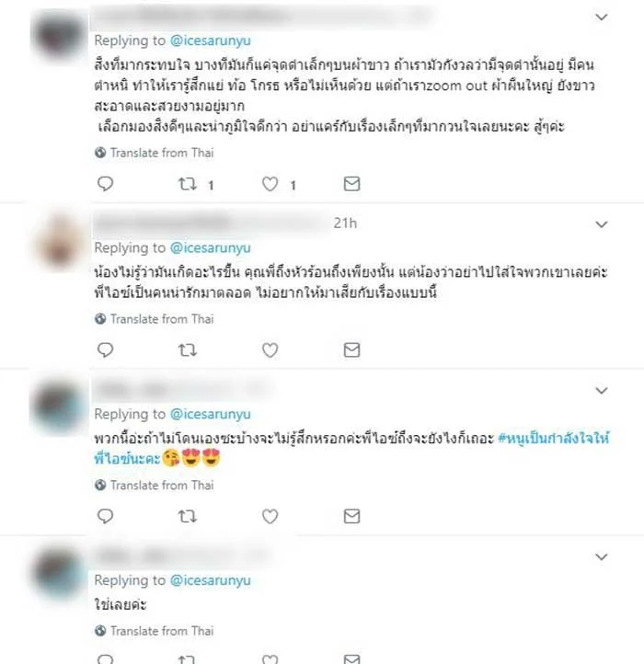Retweet the first tweet with 1 retweet
The image size is (644, 664).
[188, 184]
